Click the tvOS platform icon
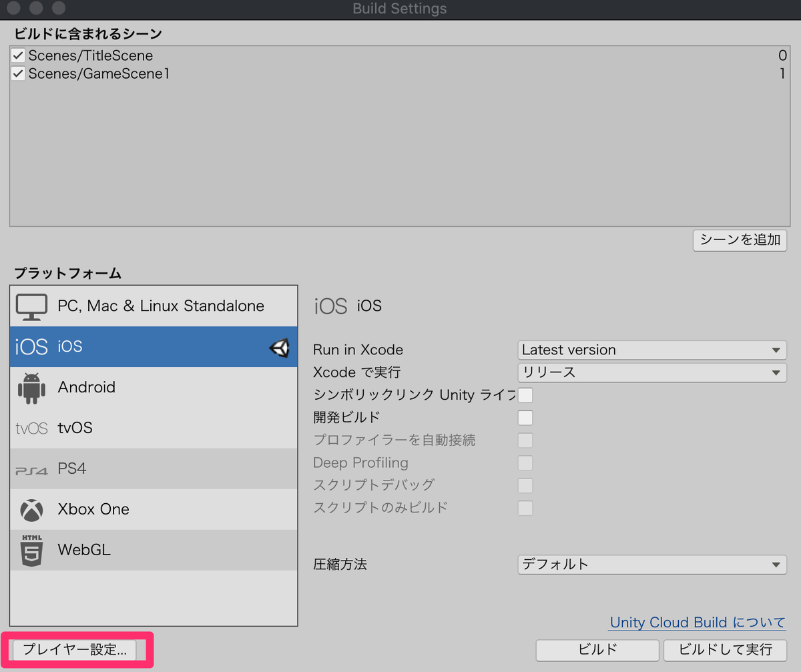Screen dimensions: 801x672 (x=31, y=428)
